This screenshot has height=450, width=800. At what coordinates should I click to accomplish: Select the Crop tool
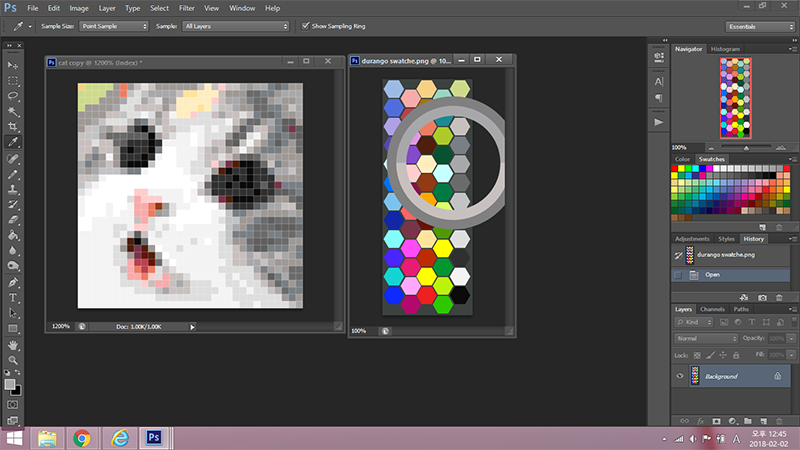[x=13, y=127]
